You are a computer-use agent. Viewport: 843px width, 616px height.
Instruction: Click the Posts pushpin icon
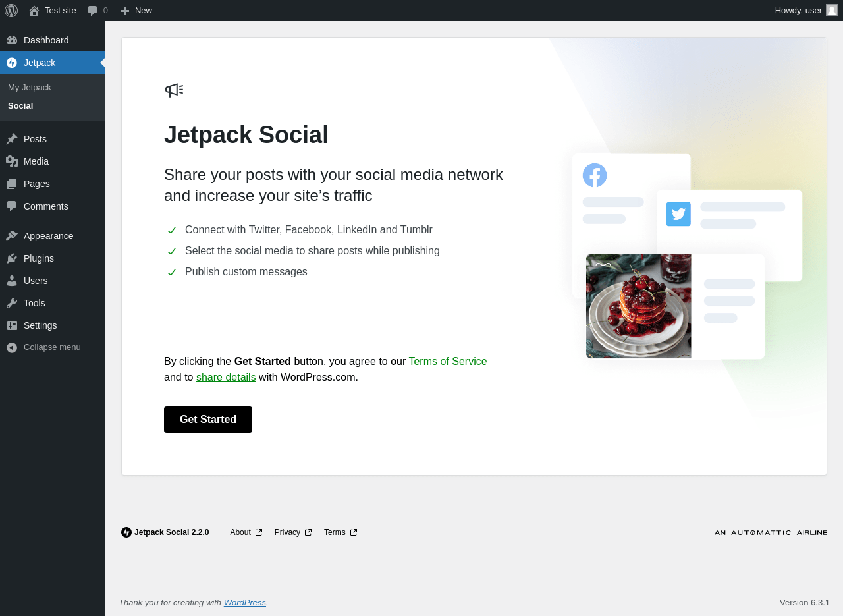(x=12, y=139)
